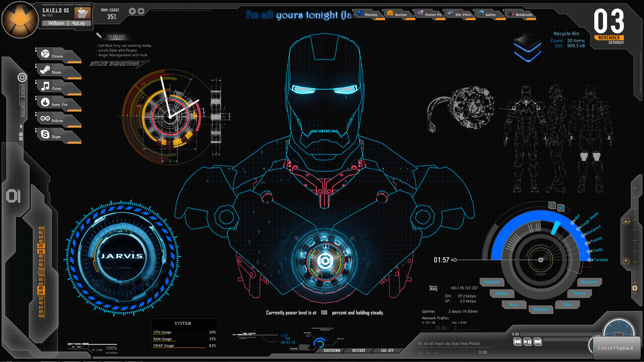This screenshot has height=362, width=644.
Task: Launch Skype from the sidebar
Action: pyautogui.click(x=59, y=136)
